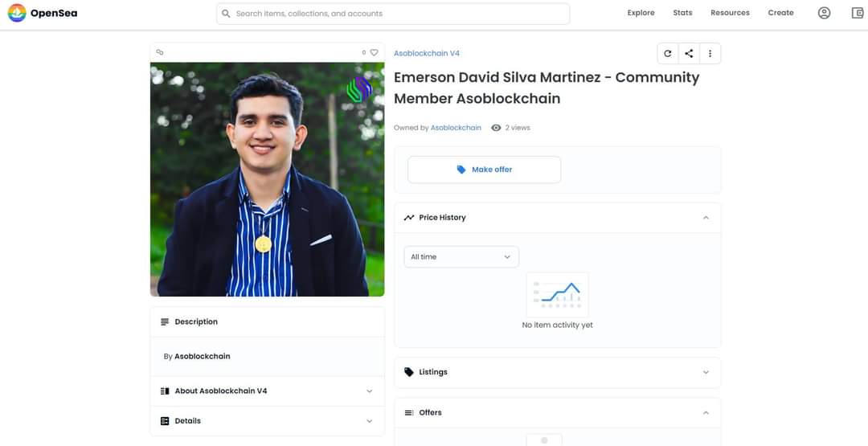Click the search magnifier icon

tap(226, 14)
